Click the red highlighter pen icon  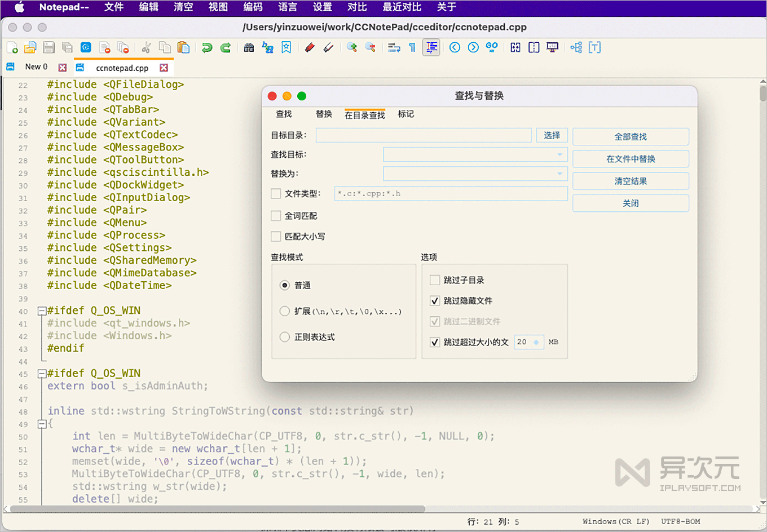[309, 47]
